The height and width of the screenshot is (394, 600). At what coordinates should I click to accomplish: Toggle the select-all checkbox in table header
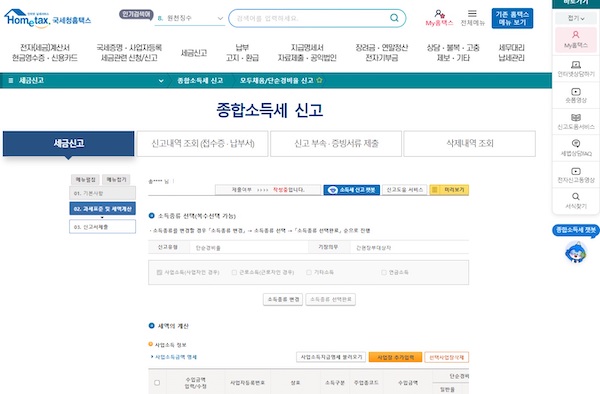157,383
